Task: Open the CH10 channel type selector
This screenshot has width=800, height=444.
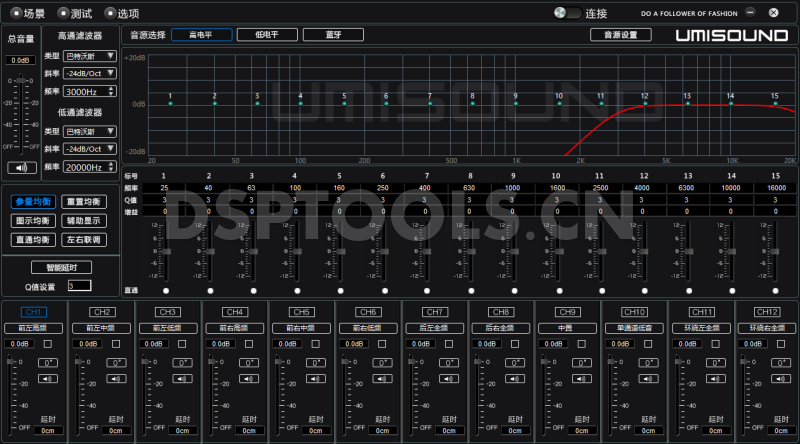Action: pos(634,328)
